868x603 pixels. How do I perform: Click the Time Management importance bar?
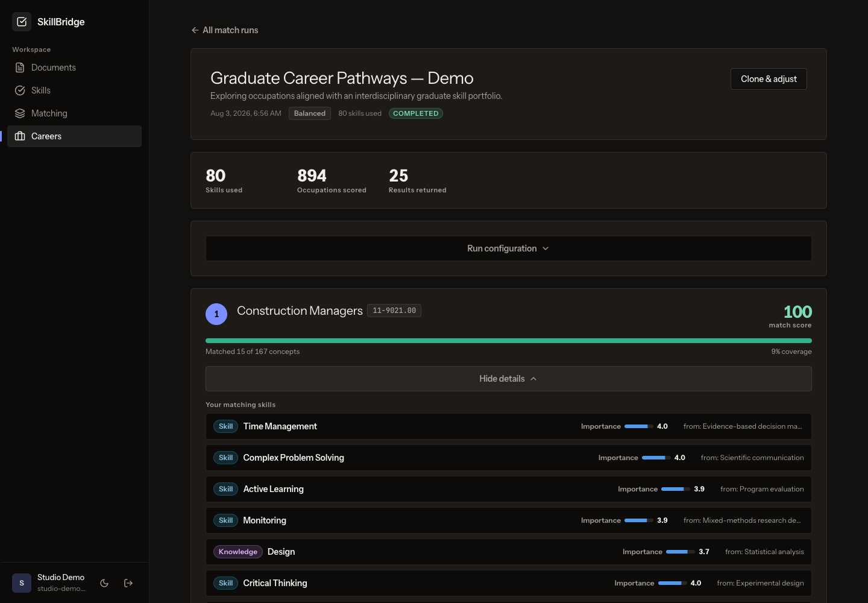(639, 426)
